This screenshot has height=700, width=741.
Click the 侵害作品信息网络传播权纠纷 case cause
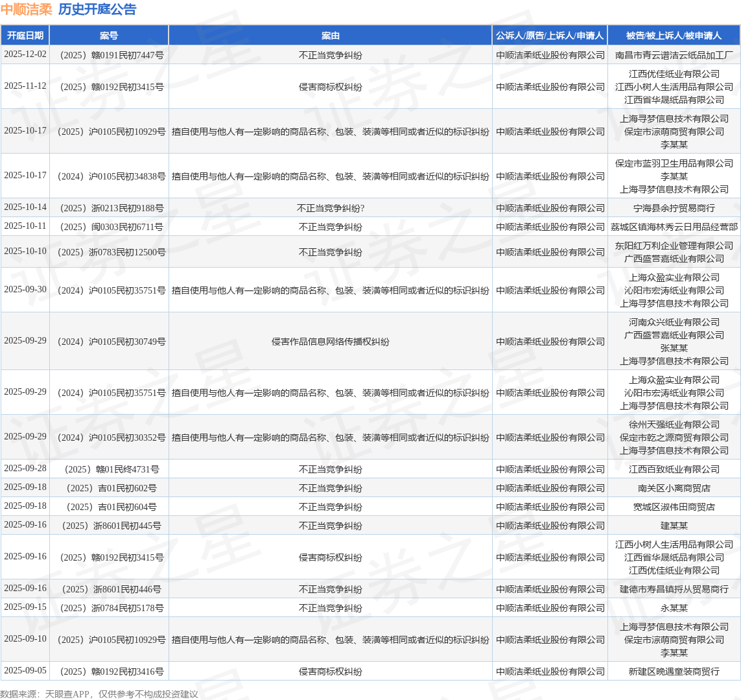pyautogui.click(x=330, y=342)
